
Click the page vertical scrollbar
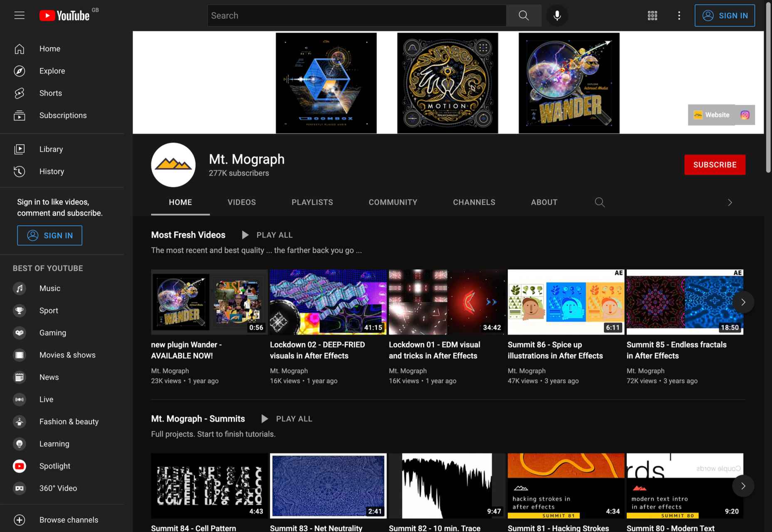point(768,87)
